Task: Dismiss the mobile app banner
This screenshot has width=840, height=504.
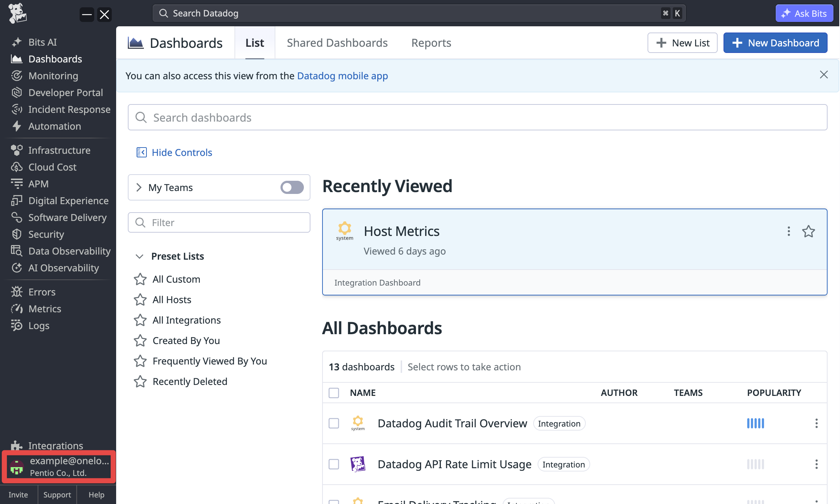Action: [824, 75]
